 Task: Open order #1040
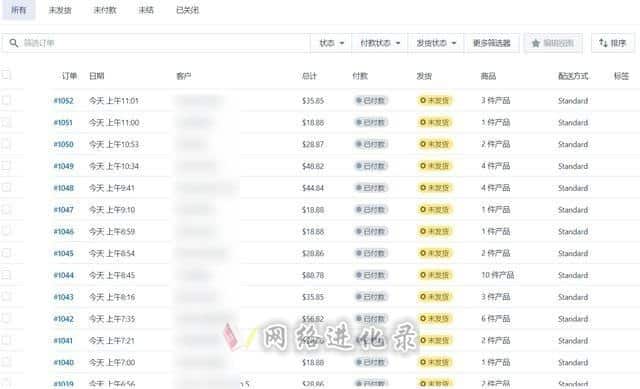(x=64, y=362)
